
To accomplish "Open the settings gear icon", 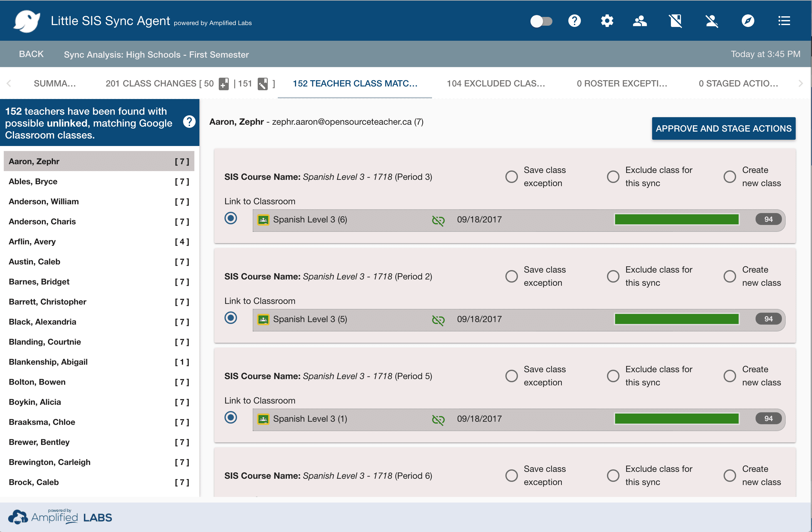I will click(607, 21).
